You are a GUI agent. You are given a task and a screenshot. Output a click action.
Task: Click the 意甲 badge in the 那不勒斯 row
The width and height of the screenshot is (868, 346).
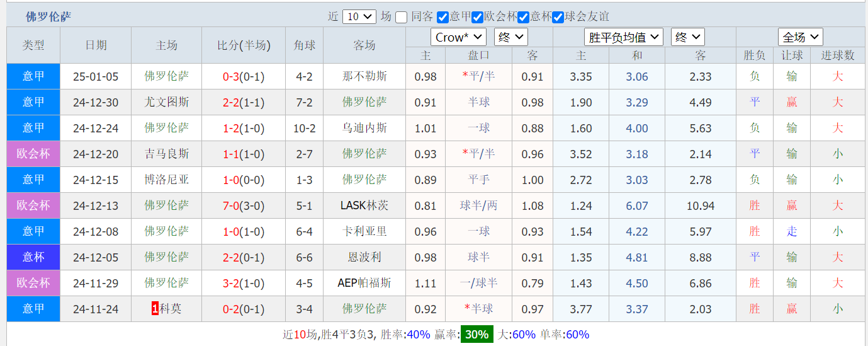coord(33,77)
